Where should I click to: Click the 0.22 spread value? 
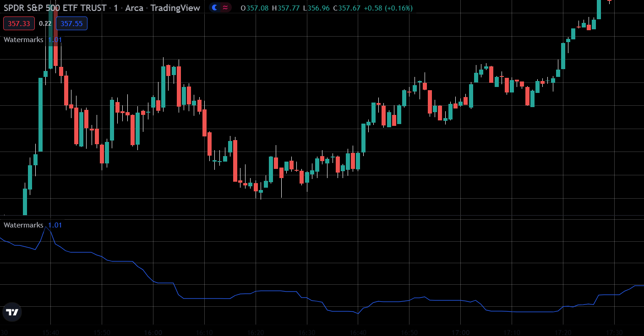click(x=45, y=23)
